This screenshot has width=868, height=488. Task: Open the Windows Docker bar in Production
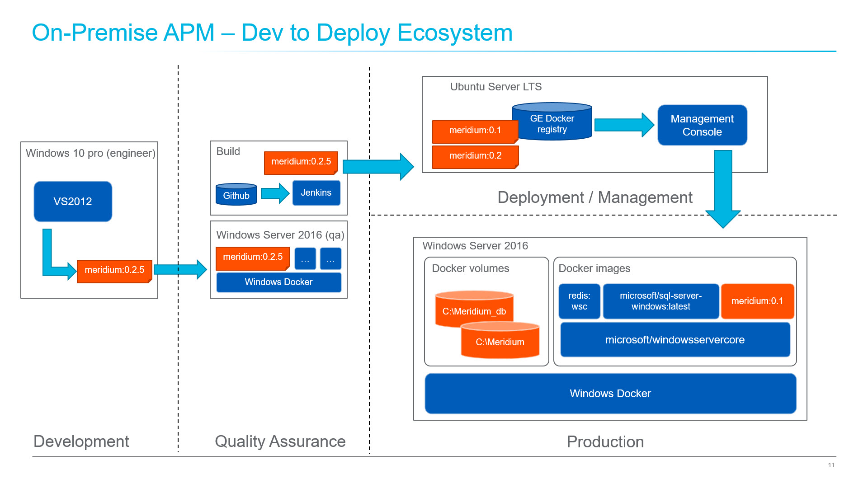coord(610,393)
